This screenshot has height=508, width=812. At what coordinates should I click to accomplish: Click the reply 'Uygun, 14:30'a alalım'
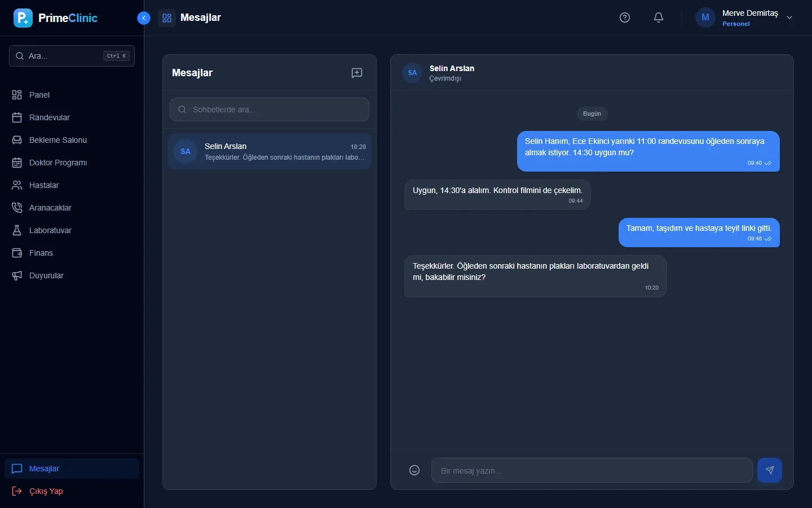(497, 195)
